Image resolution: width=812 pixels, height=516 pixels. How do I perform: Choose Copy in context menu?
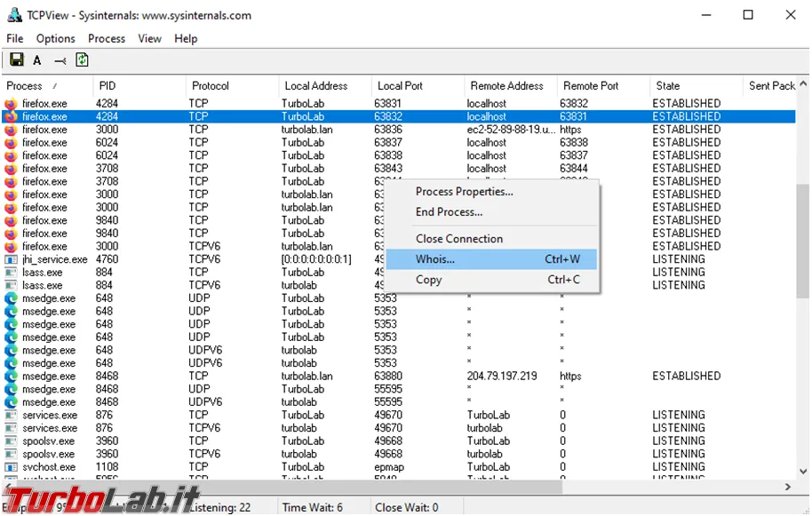point(491,280)
